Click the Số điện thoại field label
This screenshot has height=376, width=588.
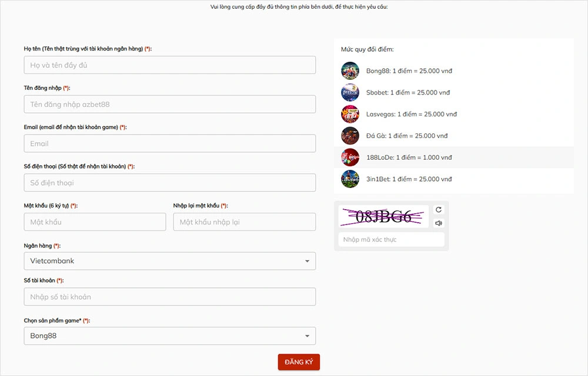[79, 166]
